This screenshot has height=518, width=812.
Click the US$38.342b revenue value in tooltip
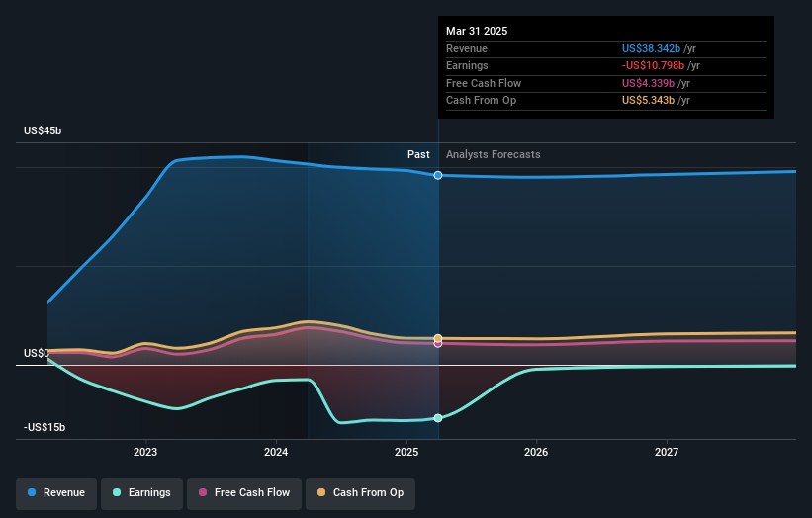point(651,49)
